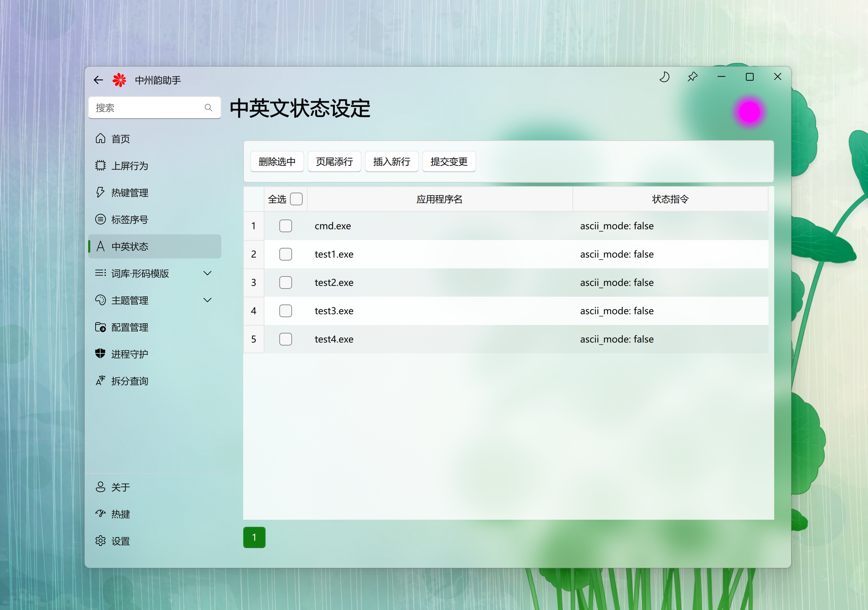Pin the window with pin icon
This screenshot has width=868, height=610.
[692, 77]
